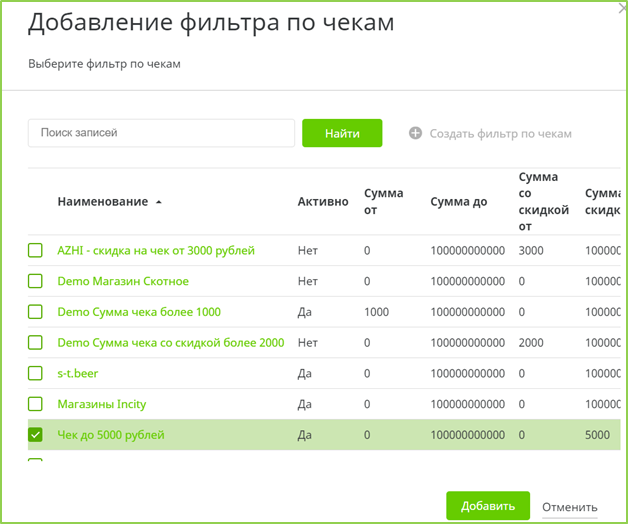Sort by the Сумма до column header

point(459,202)
